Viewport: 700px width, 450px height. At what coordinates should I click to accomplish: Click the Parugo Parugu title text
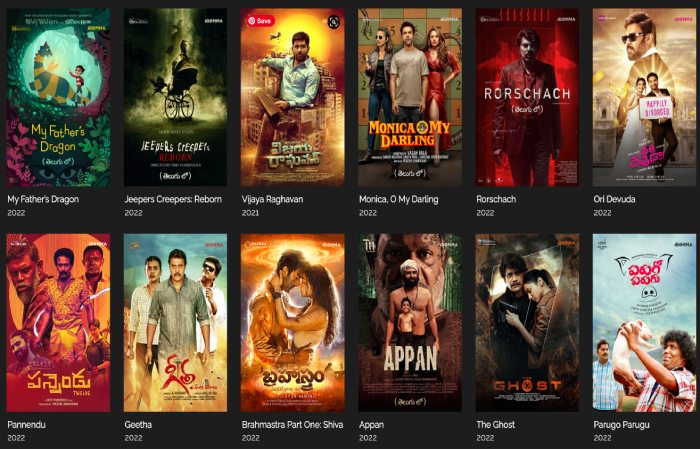621,425
